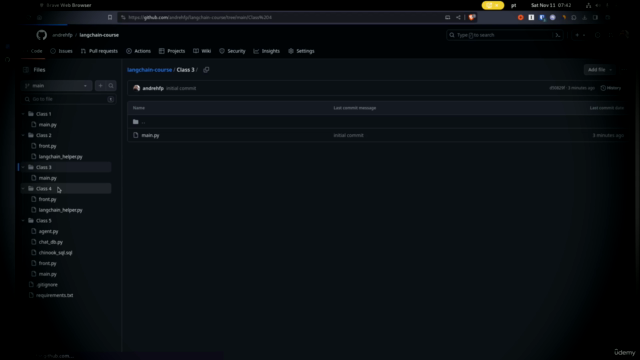Click the langchain-course breadcrumb link
640x360 pixels.
click(x=149, y=70)
